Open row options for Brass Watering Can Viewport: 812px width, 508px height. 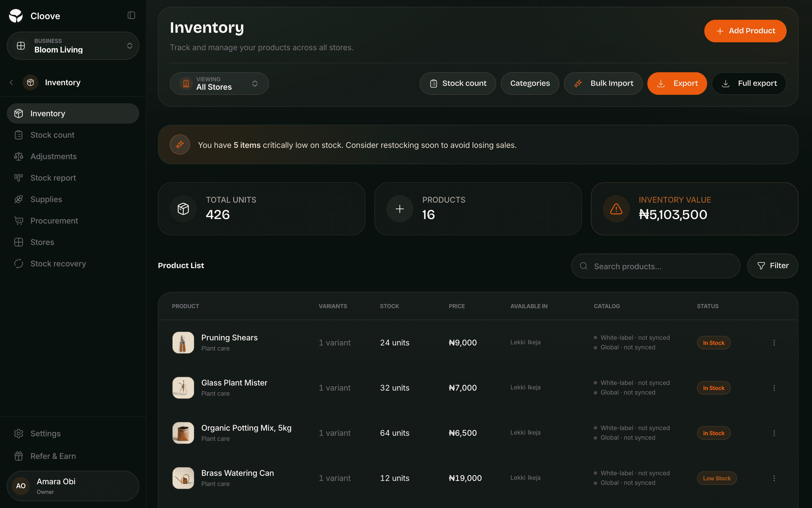(774, 478)
